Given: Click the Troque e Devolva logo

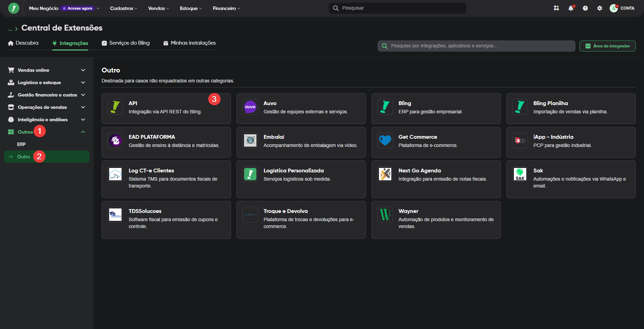Looking at the screenshot, I should click(250, 215).
